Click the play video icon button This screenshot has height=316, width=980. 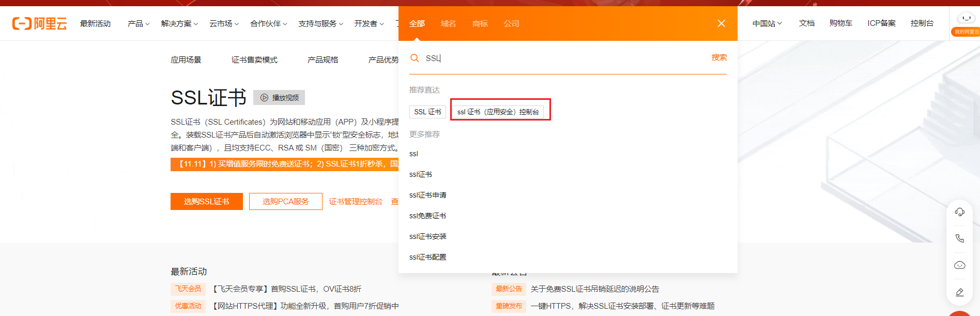[x=279, y=98]
